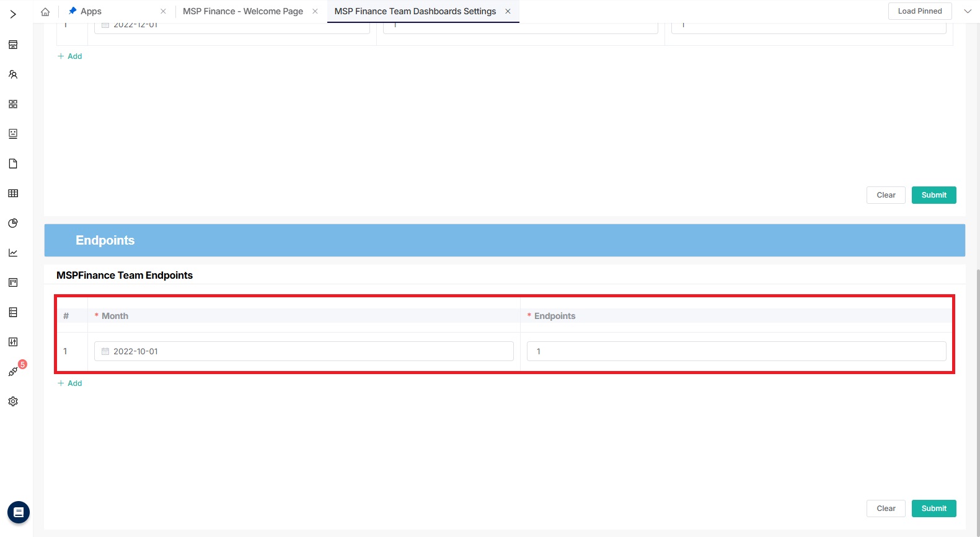
Task: Click the kanban board icon in sidebar
Action: click(13, 282)
